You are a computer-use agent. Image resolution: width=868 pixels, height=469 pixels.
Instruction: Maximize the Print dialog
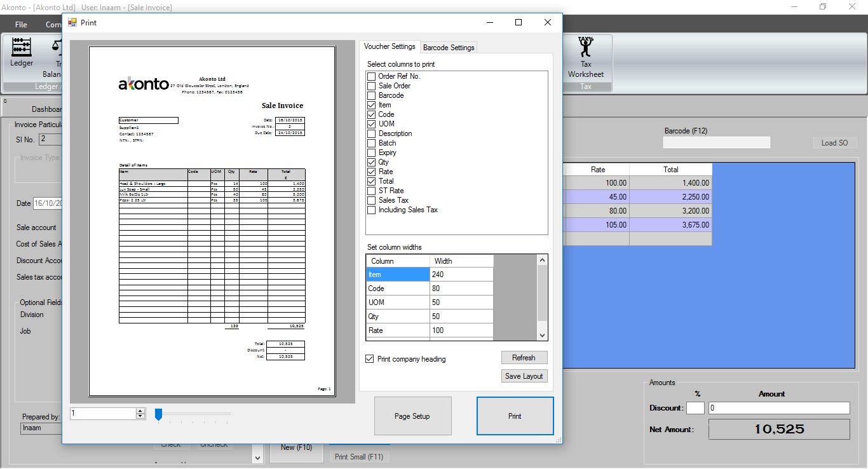click(519, 22)
